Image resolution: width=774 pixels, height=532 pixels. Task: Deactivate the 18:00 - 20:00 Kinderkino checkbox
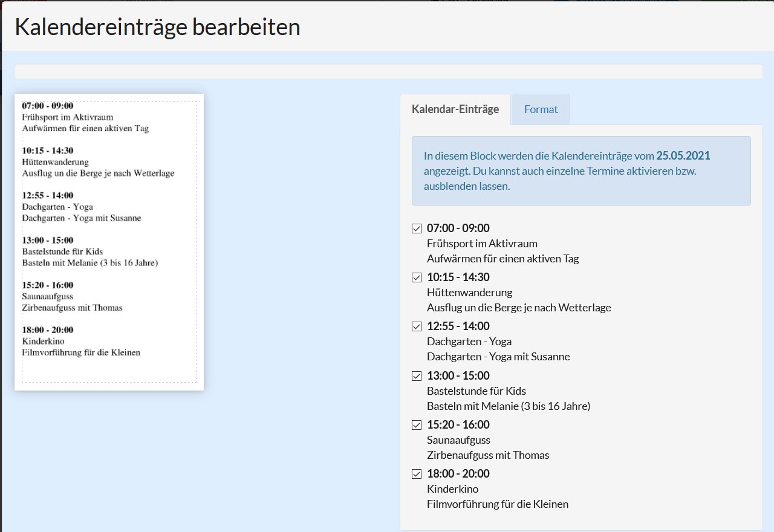417,474
